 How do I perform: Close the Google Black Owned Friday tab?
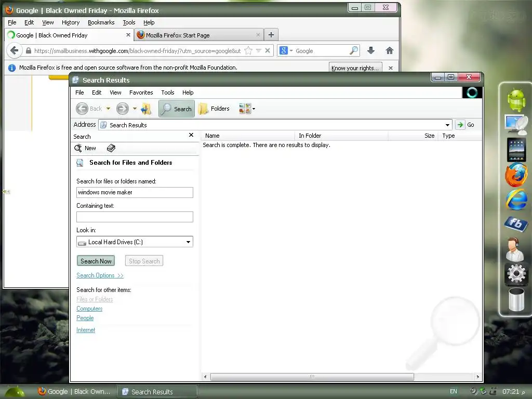tap(128, 35)
